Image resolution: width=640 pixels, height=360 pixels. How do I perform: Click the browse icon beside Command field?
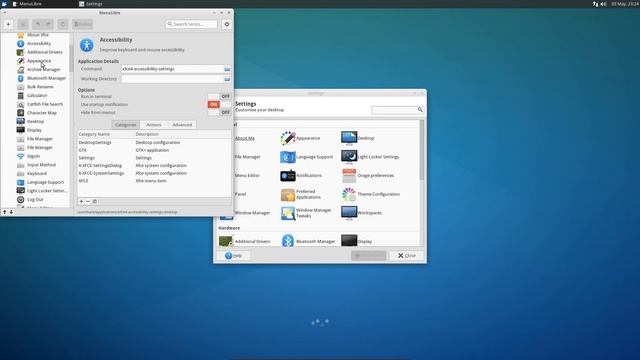pyautogui.click(x=227, y=69)
